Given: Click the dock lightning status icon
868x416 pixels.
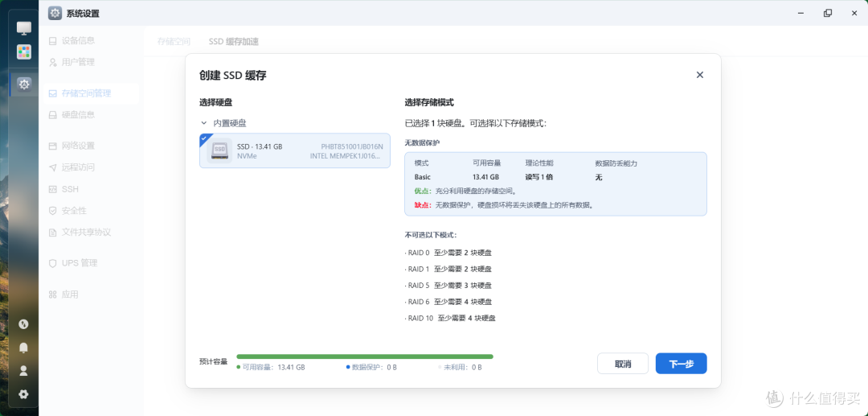Looking at the screenshot, I should [x=24, y=324].
